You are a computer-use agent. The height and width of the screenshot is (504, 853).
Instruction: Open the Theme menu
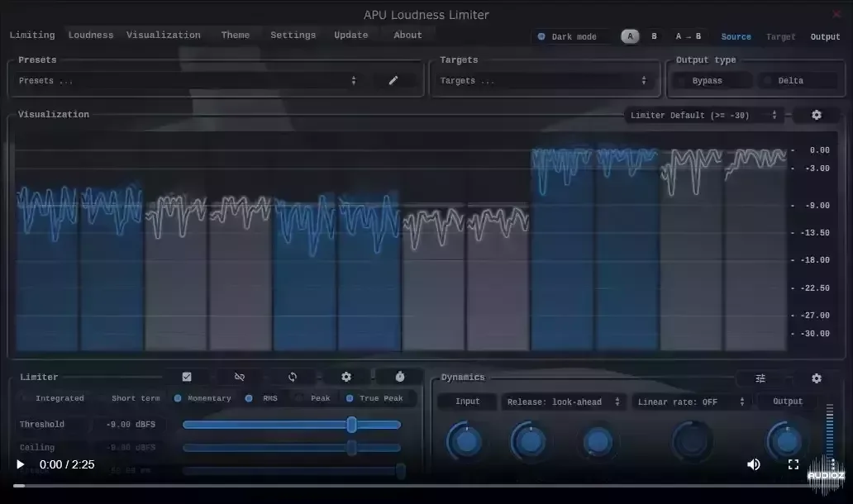pos(235,35)
